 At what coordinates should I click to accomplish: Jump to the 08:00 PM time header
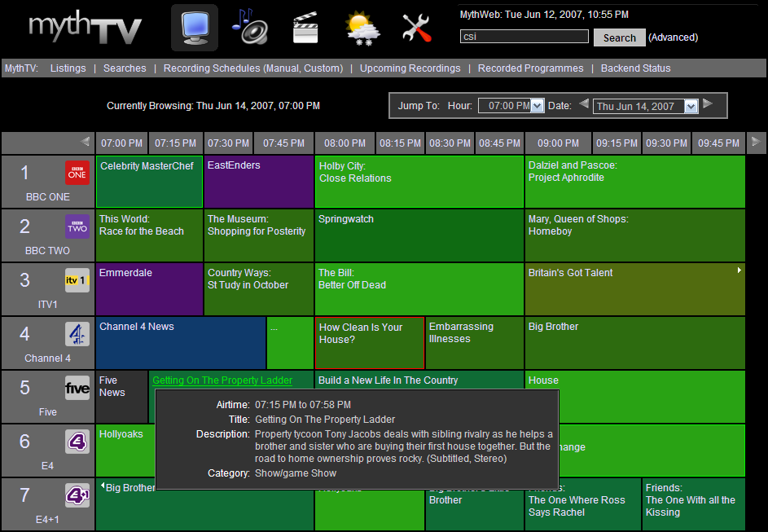(x=345, y=143)
